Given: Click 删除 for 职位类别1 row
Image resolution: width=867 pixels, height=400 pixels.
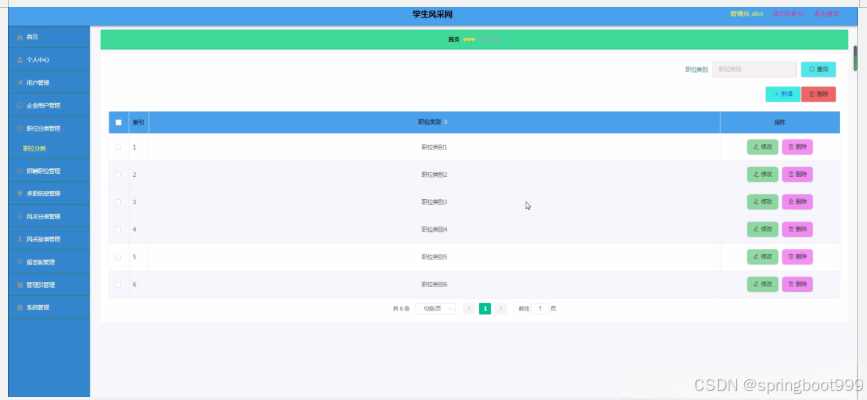Looking at the screenshot, I should point(797,147).
